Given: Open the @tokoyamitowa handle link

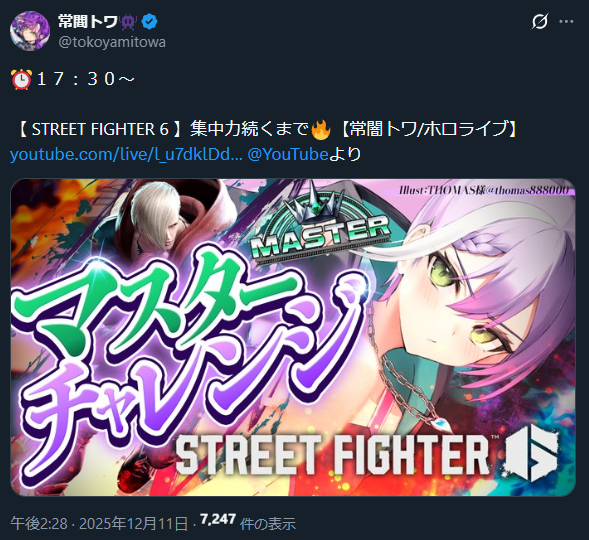Looking at the screenshot, I should click(x=112, y=42).
